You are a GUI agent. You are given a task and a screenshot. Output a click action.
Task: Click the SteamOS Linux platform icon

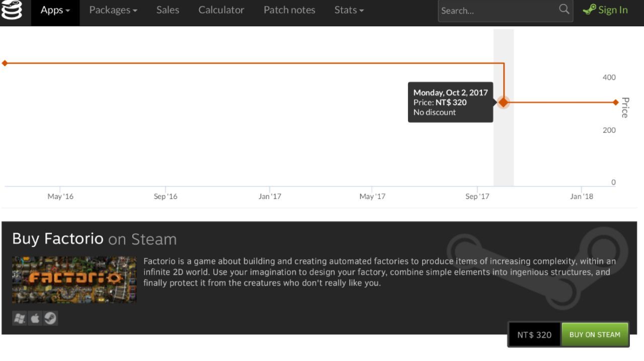tap(50, 318)
